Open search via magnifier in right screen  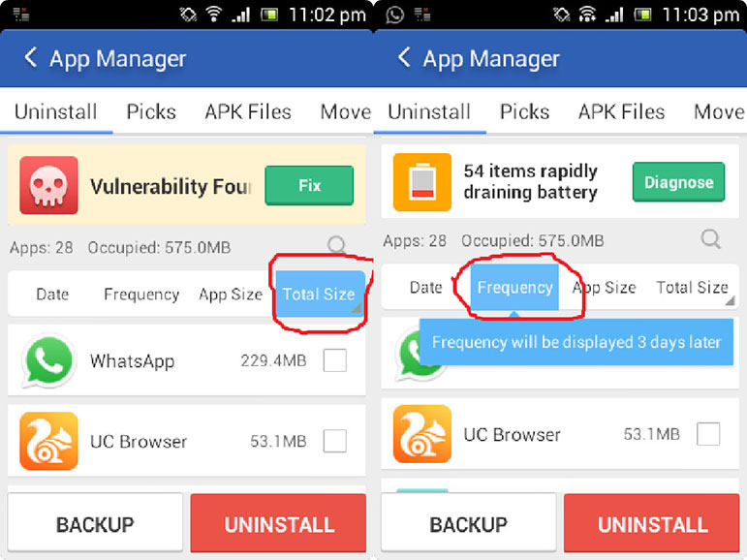point(711,238)
